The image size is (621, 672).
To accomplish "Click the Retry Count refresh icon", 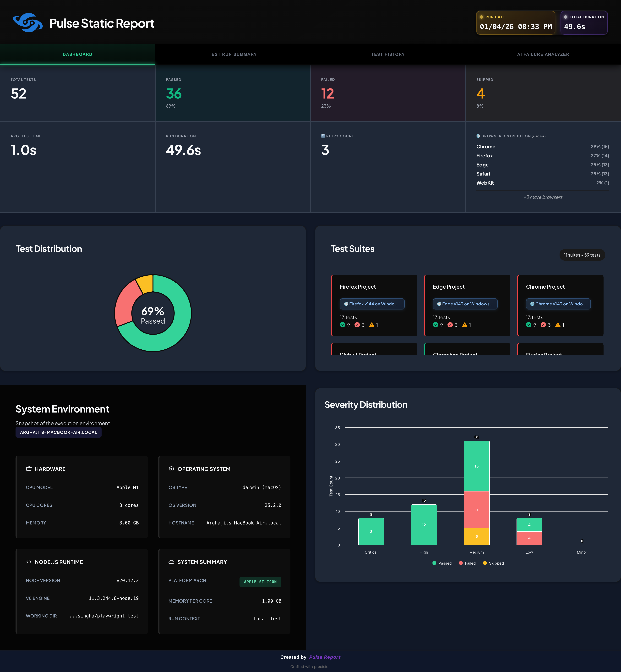I will tap(323, 136).
